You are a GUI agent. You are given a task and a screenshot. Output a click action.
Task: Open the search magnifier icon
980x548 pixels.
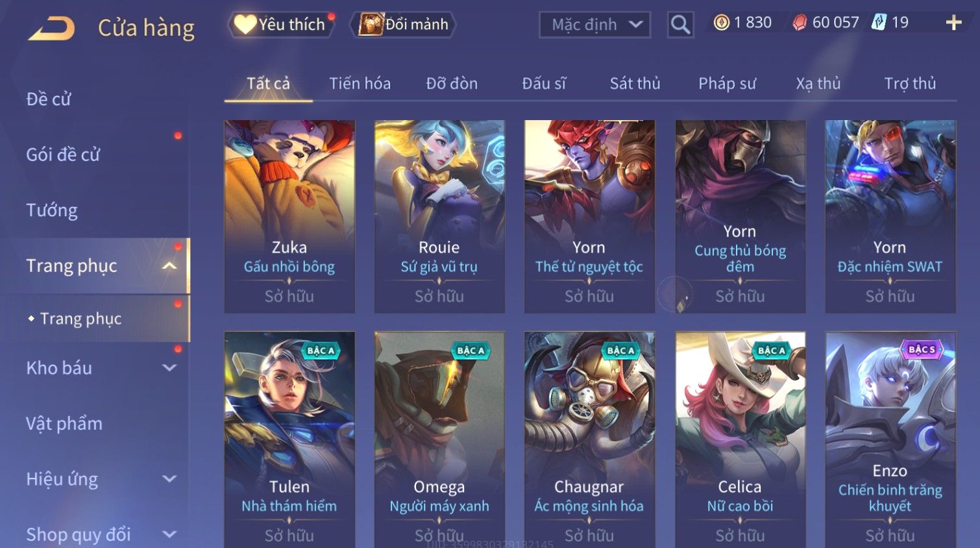click(680, 25)
